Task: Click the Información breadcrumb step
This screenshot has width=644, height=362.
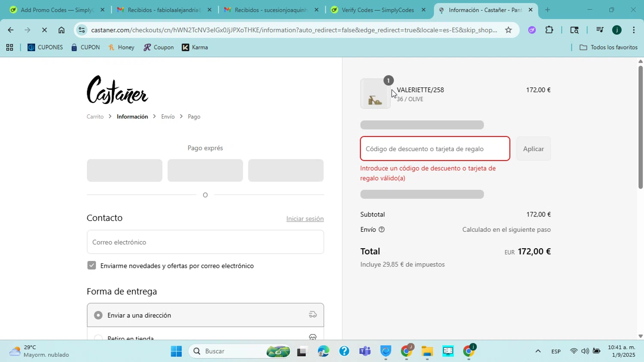Action: click(x=132, y=117)
